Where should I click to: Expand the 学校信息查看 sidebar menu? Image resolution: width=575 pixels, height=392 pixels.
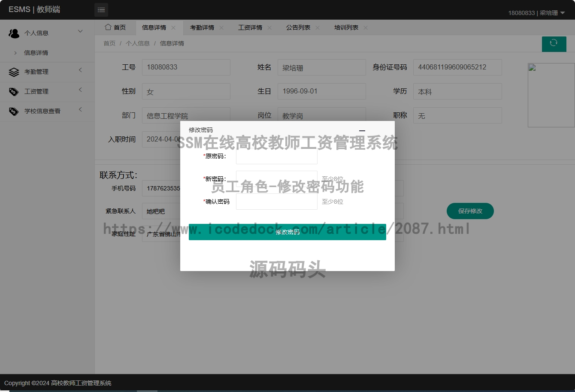tap(80, 109)
